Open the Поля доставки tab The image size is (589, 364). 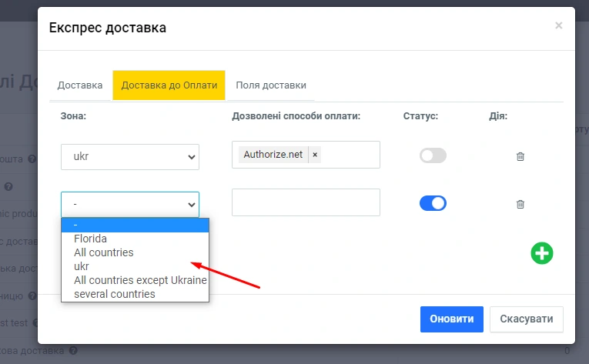pyautogui.click(x=271, y=85)
